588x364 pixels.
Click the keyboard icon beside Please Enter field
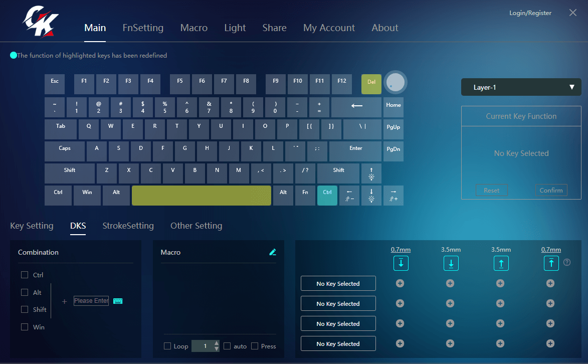coord(118,301)
